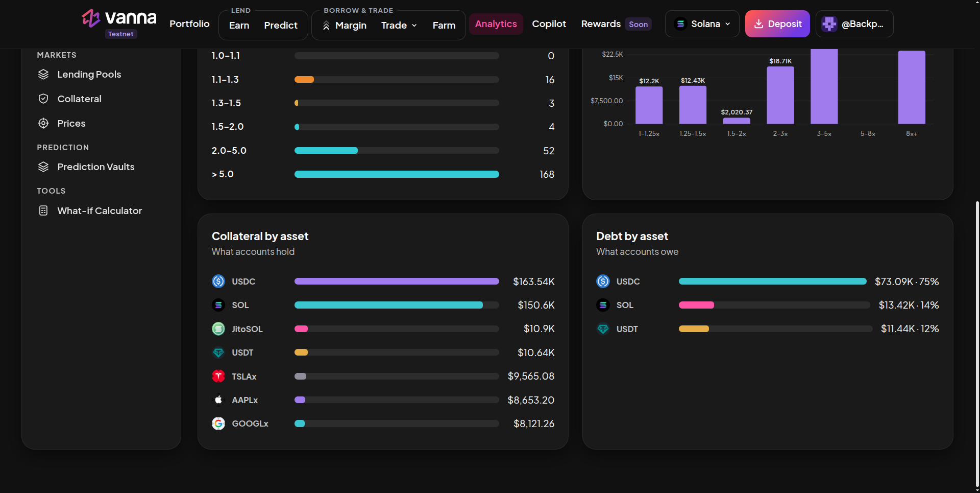This screenshot has width=980, height=493.
Task: Open the @Backp... account button
Action: click(x=854, y=24)
